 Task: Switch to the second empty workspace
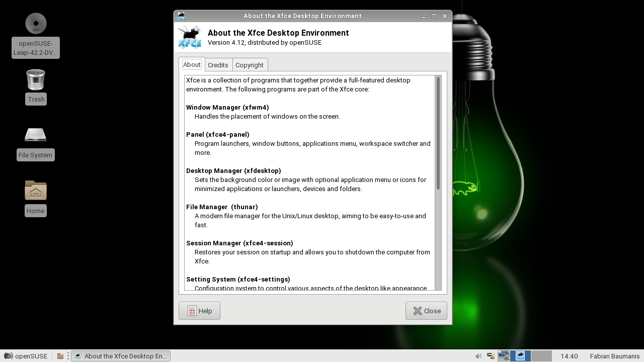click(x=541, y=356)
